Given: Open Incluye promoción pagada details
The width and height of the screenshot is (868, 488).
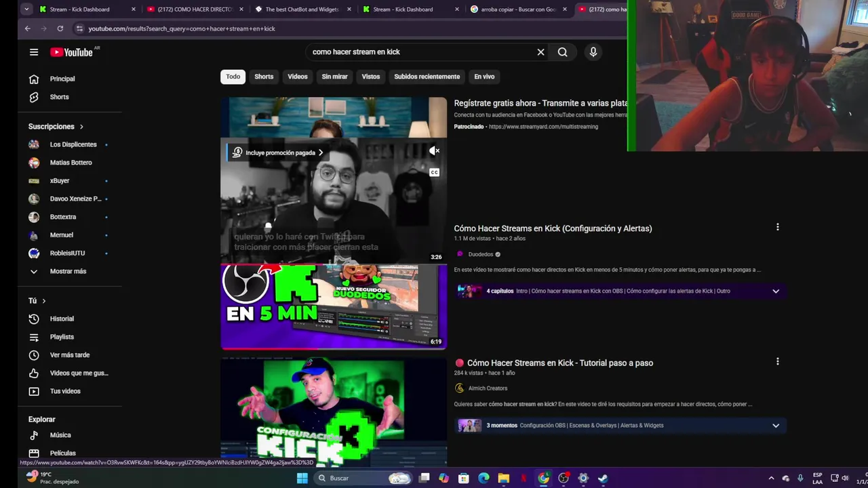Looking at the screenshot, I should point(278,152).
